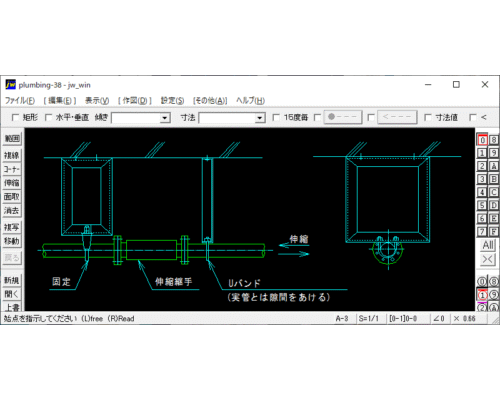This screenshot has width=500, height=400.
Task: Select layer F button
Action: pos(494,231)
